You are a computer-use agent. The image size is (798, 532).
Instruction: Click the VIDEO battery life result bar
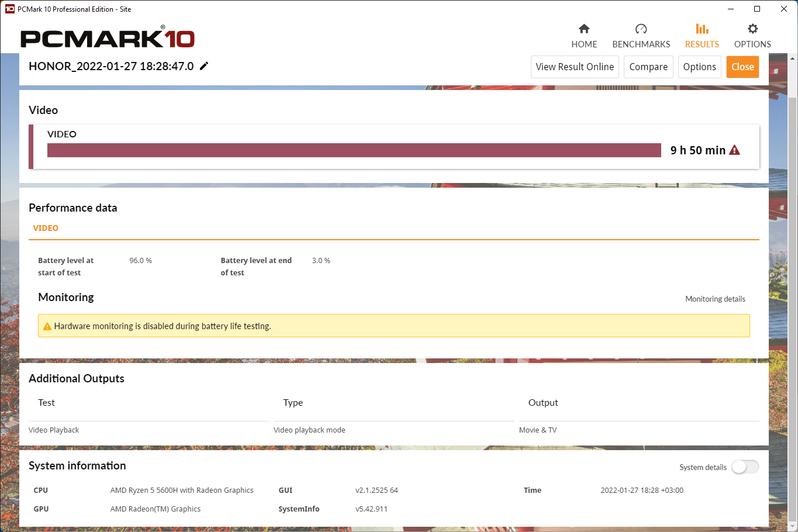click(354, 150)
